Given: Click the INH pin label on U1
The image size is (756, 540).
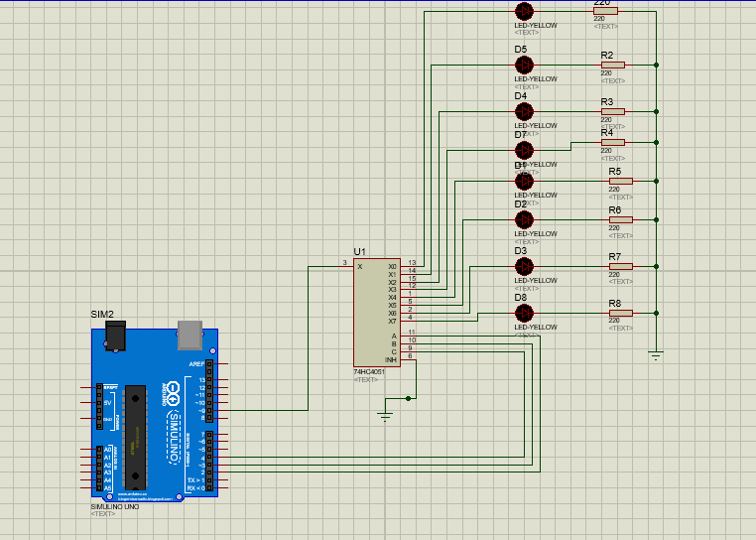Looking at the screenshot, I should [391, 360].
